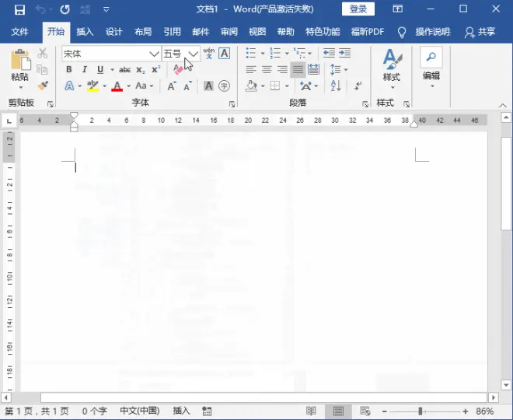Select the Format Painter brush icon
This screenshot has width=513, height=420.
click(43, 86)
